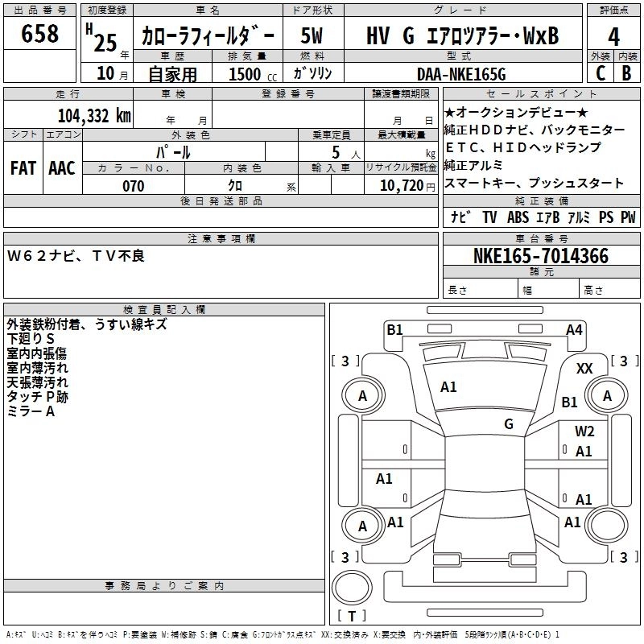Click ABS in genuine equipment row

point(518,217)
